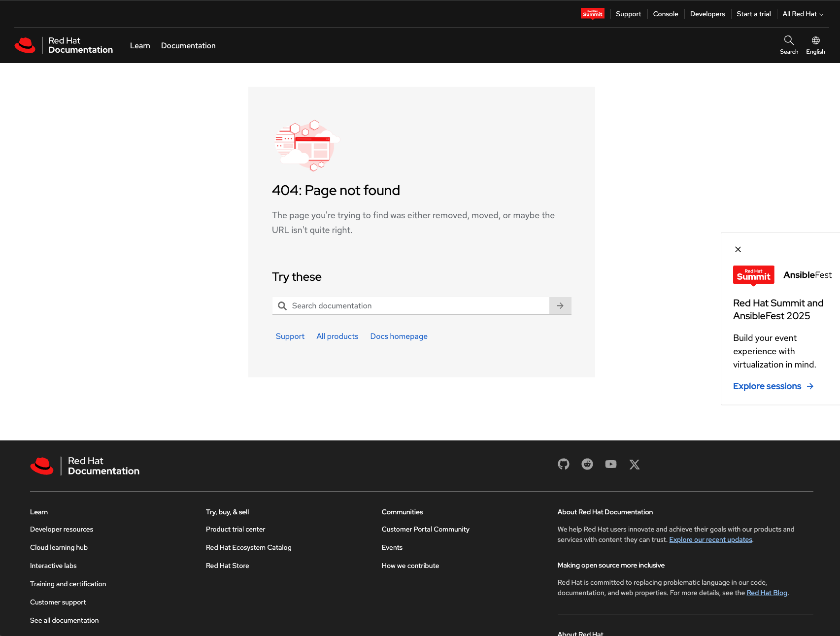Viewport: 840px width, 636px height.
Task: Click the Red Hat Documentation logo in header
Action: (64, 45)
